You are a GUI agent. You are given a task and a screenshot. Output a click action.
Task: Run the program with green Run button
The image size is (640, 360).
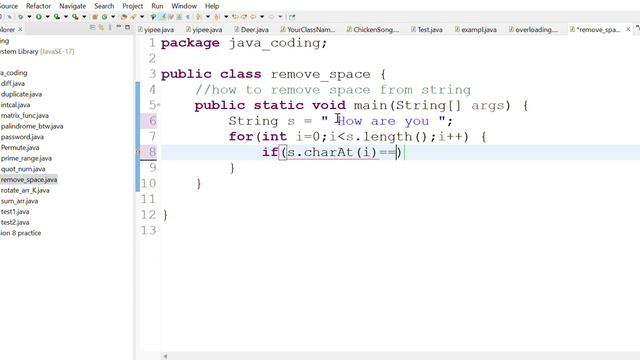[x=38, y=17]
